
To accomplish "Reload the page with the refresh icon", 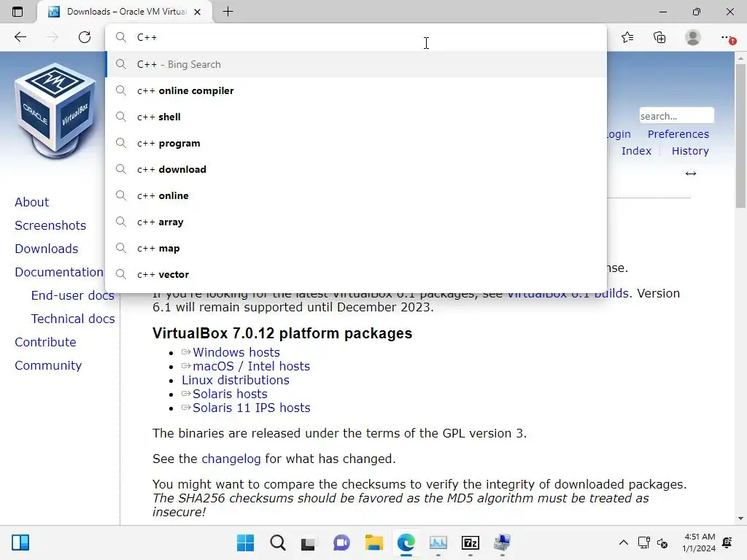I will (x=85, y=37).
